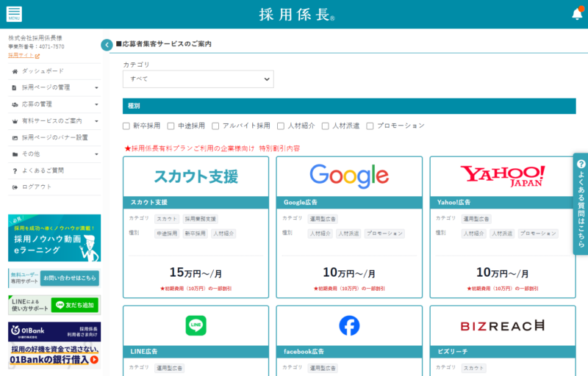Click the BIZREACH logo
This screenshot has width=588, height=376.
[503, 325]
